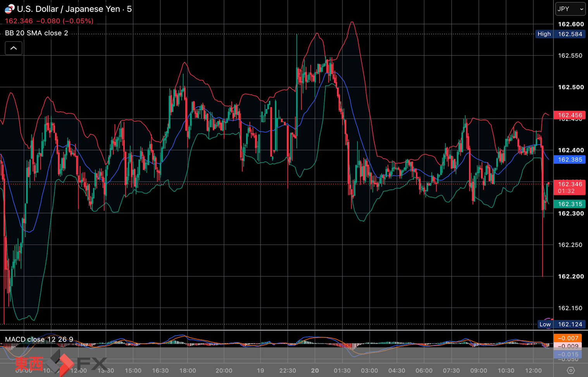Click the 162.550 price axis label
The image size is (588, 377).
coord(570,55)
